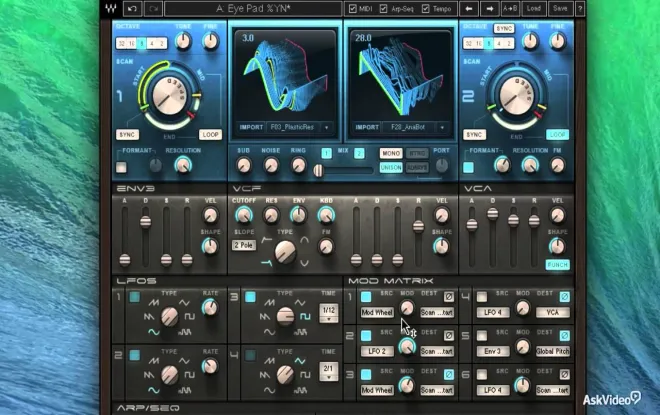Go to the next preset with right arrow
The image size is (660, 415).
489,8
